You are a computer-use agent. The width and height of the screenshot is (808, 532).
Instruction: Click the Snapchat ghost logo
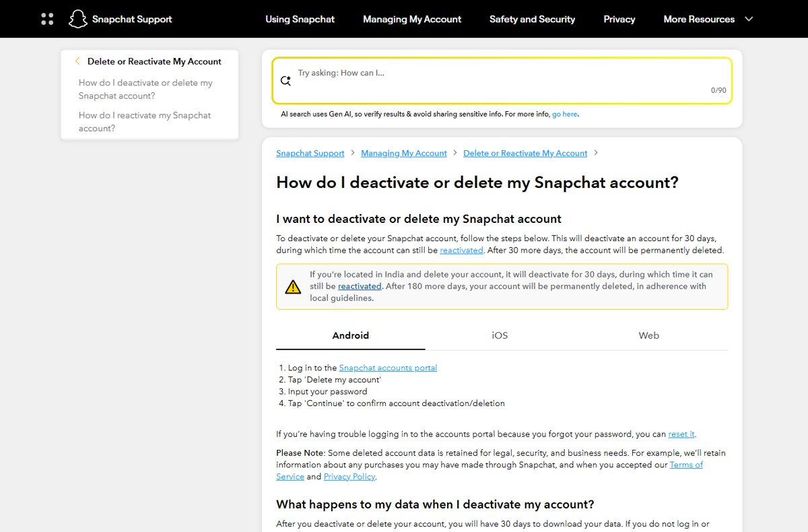78,19
